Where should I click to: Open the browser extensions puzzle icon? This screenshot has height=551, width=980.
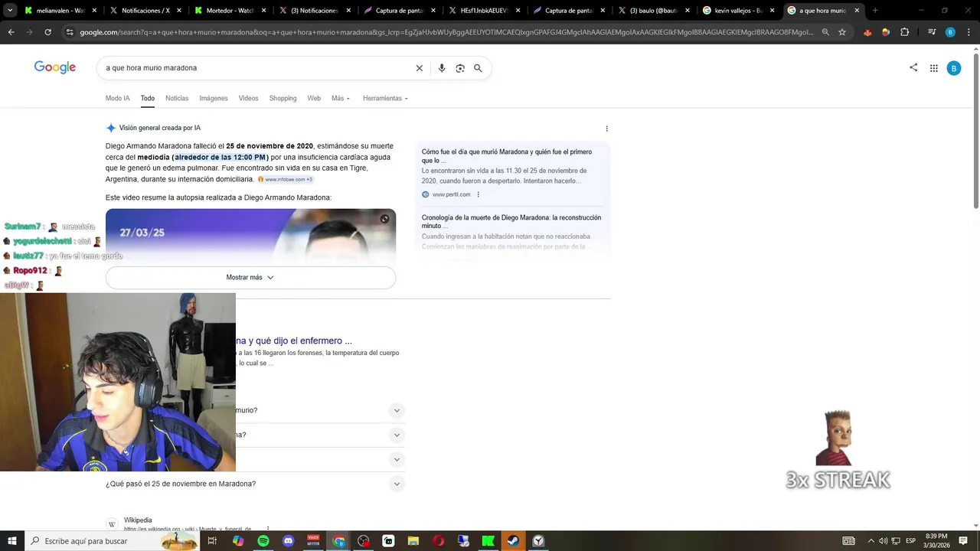coord(904,32)
